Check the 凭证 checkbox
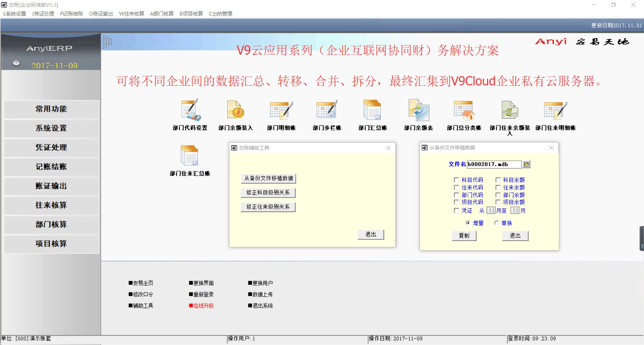644x345 pixels. [x=457, y=210]
